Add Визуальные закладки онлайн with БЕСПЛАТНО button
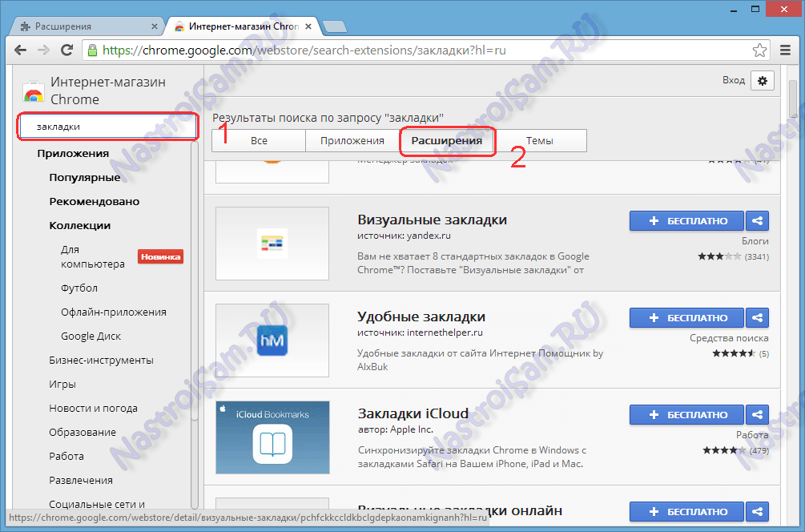The height and width of the screenshot is (532, 805). pyautogui.click(x=687, y=511)
